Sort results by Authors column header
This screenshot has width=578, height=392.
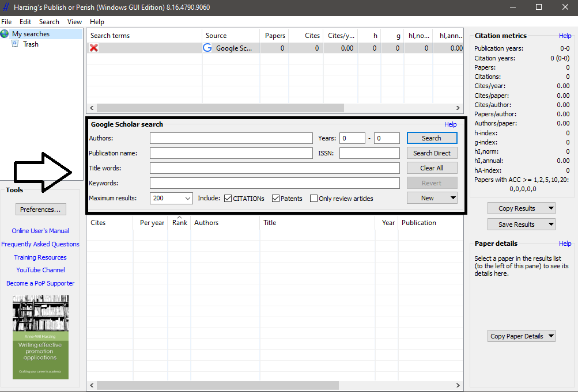coord(225,223)
